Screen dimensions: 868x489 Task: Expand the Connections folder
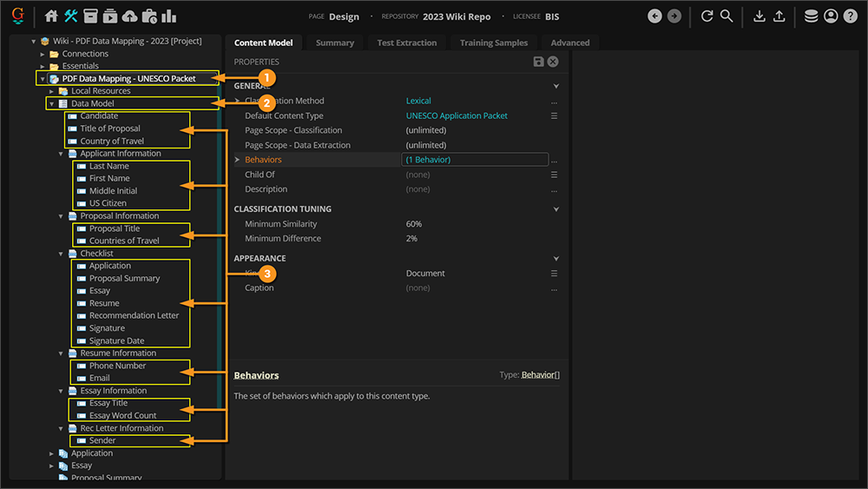tap(43, 54)
